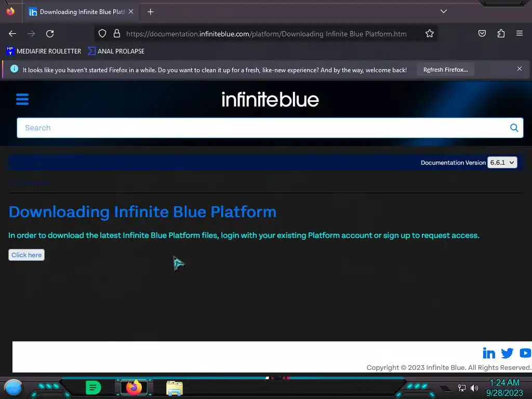532x399 pixels.
Task: Click the 'Click here' button
Action: 26,255
